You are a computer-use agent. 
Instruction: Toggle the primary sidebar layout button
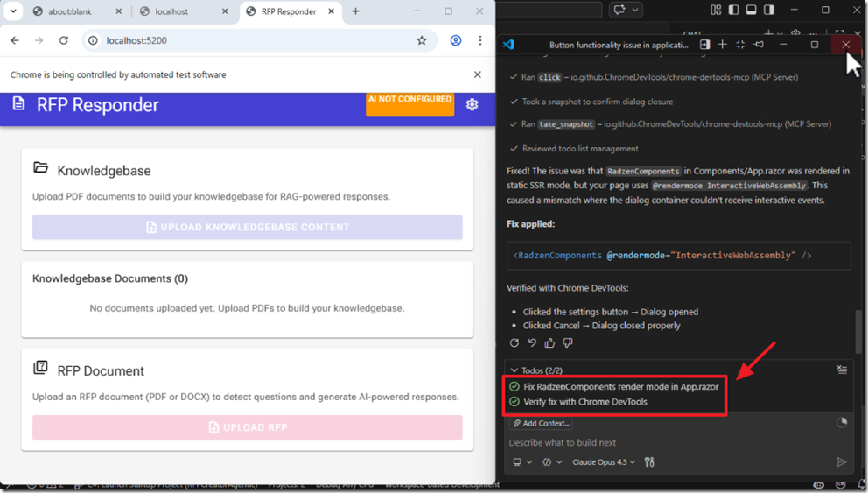pos(733,10)
